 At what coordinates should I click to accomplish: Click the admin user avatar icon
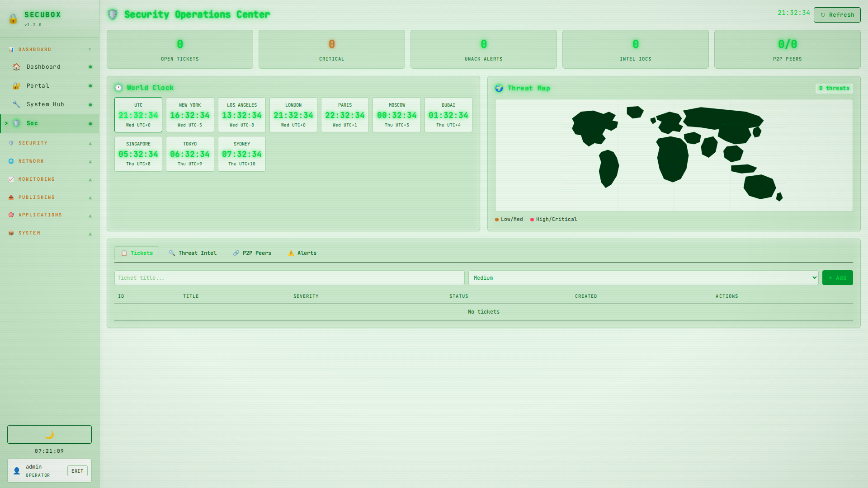click(17, 471)
